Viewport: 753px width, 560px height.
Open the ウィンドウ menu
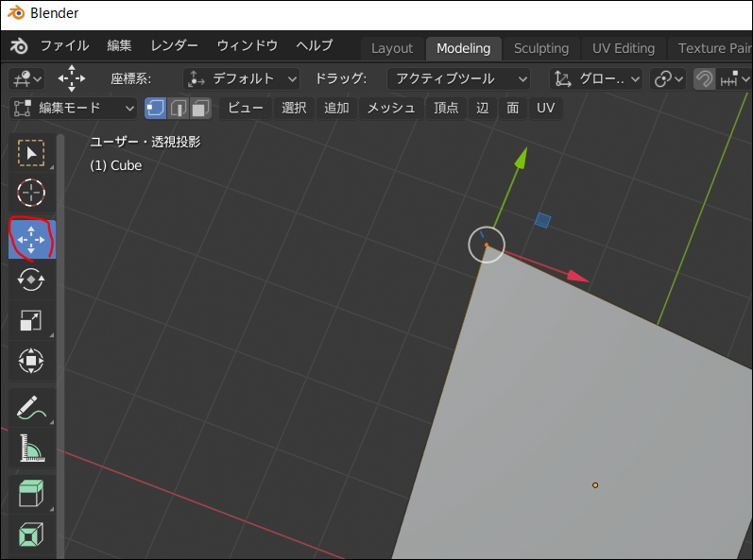click(248, 45)
